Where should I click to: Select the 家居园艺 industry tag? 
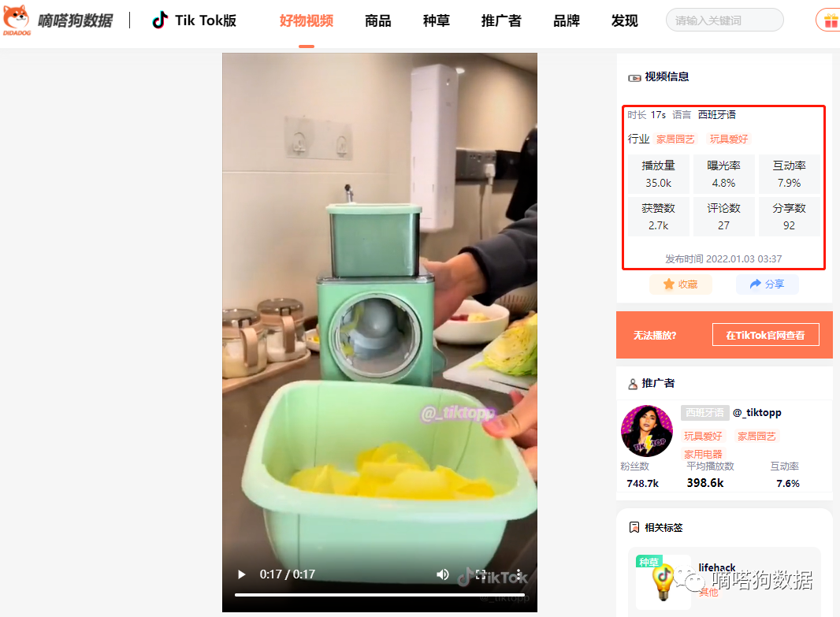(x=675, y=139)
